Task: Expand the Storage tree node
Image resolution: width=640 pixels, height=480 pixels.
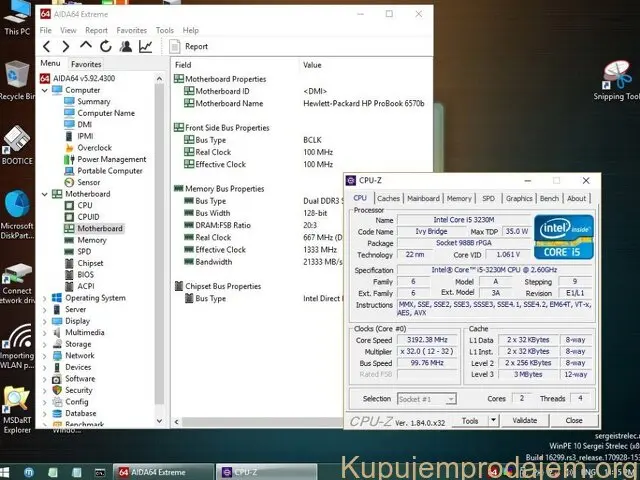Action: 45,344
